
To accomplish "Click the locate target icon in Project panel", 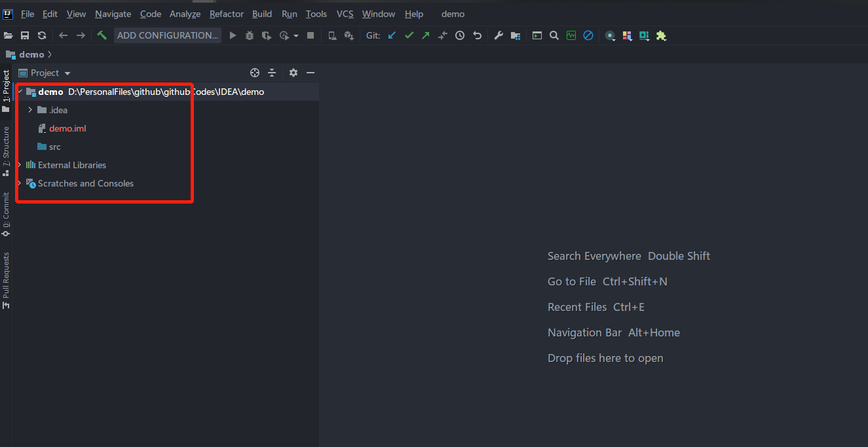I will coord(255,73).
